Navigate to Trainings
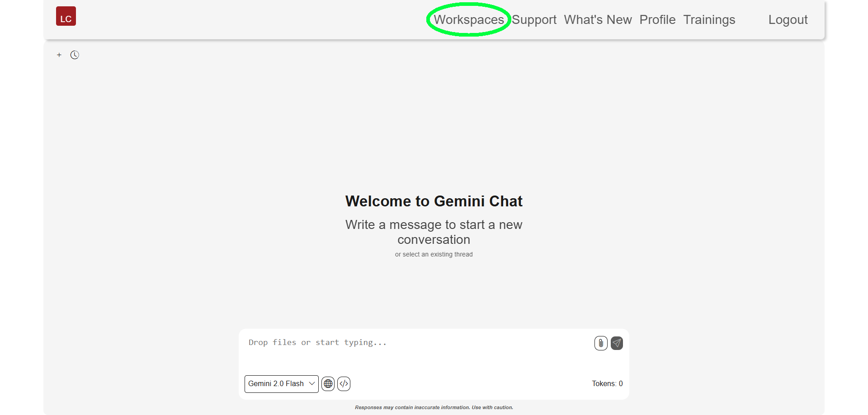The width and height of the screenshot is (868, 415). click(x=709, y=20)
